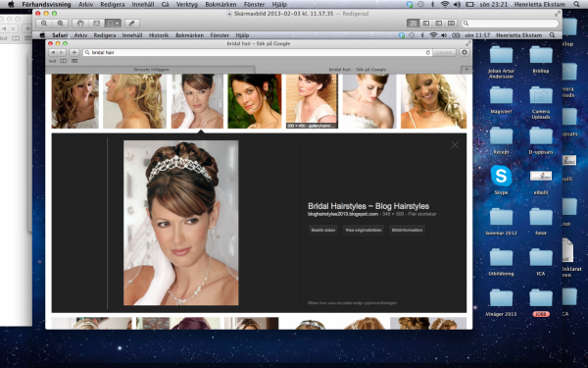Select the Bröllop folder on the desktop

click(x=540, y=59)
